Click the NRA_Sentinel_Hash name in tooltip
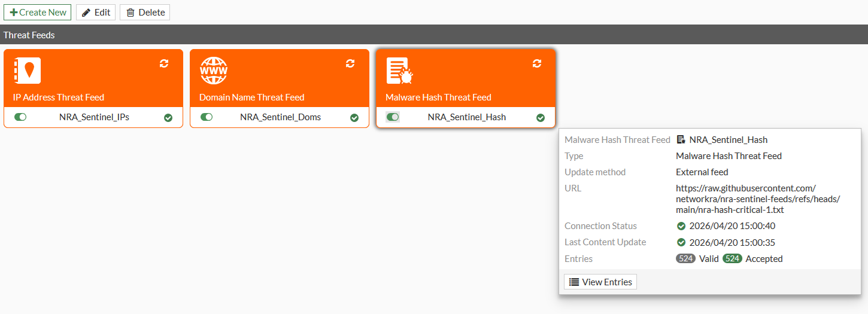 tap(729, 139)
